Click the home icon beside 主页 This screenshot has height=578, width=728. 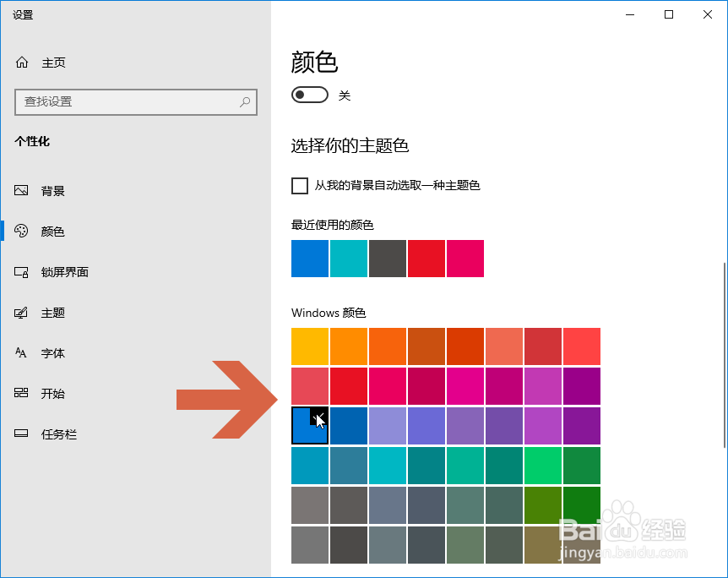[22, 63]
